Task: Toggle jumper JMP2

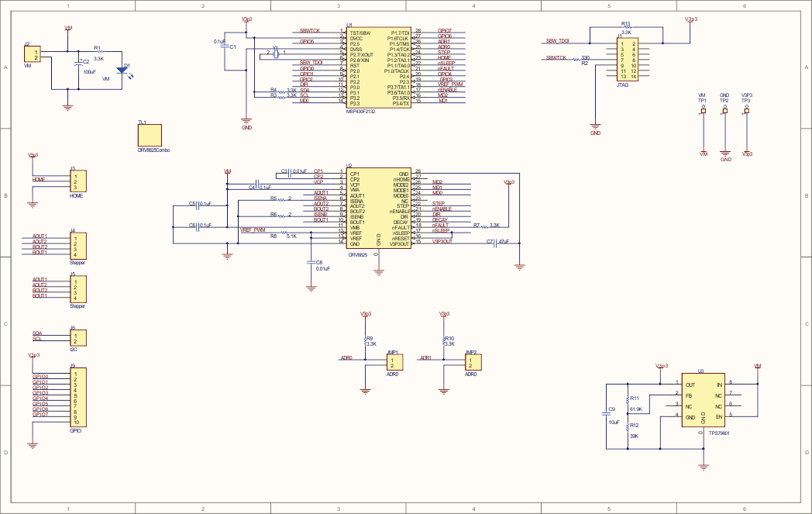Action: 473,362
